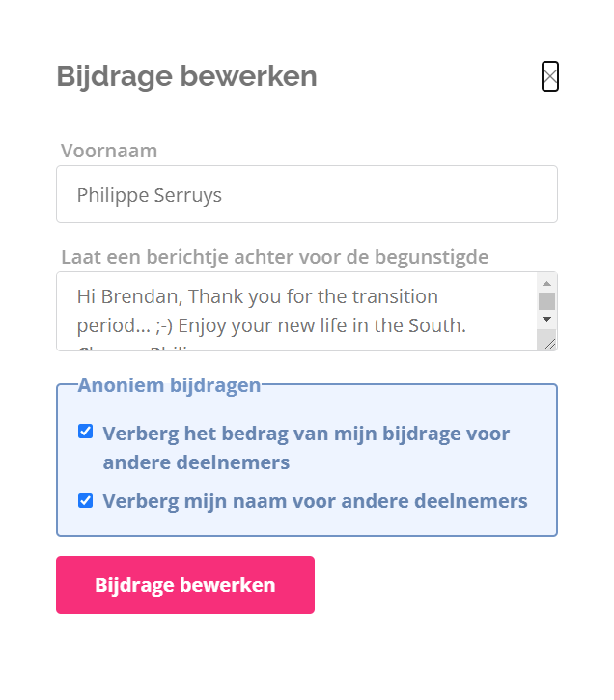Image resolution: width=614 pixels, height=700 pixels.
Task: Click the 'Voornaam' field label
Action: click(109, 151)
